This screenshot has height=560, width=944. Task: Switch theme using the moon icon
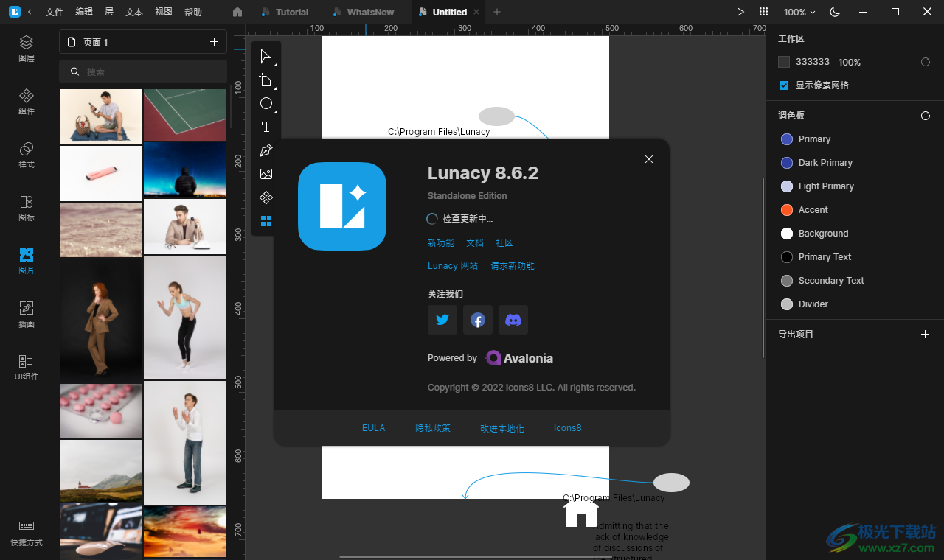click(x=836, y=12)
